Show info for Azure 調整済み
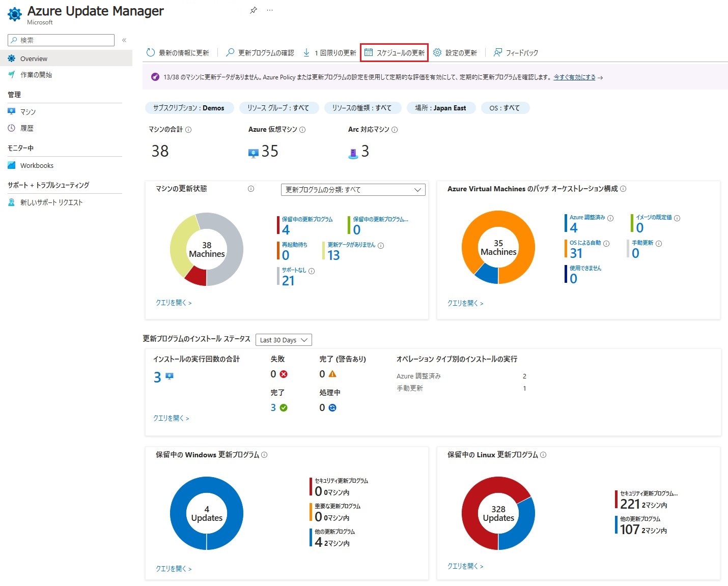 coord(610,218)
